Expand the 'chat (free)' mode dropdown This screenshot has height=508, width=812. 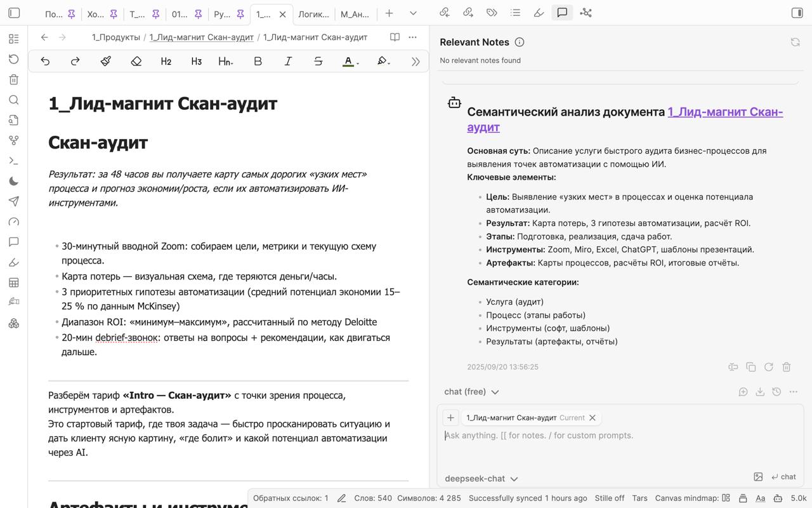tap(471, 392)
